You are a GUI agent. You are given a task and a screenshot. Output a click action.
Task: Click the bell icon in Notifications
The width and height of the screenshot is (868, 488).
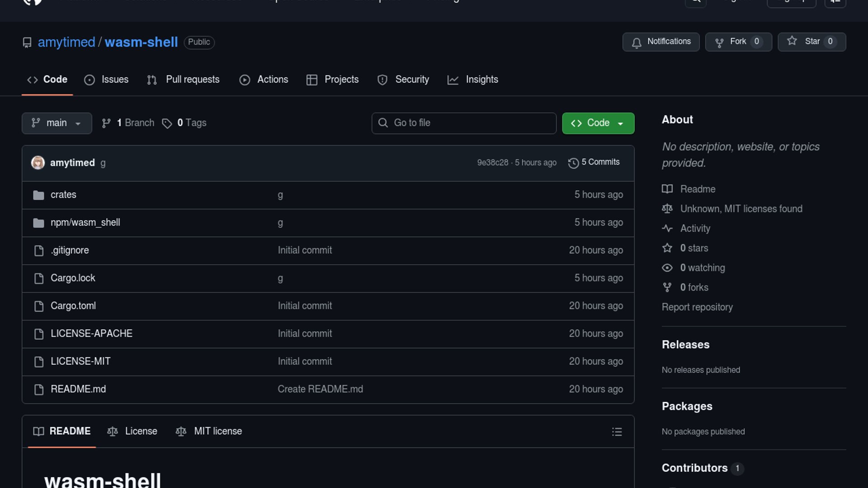[637, 42]
